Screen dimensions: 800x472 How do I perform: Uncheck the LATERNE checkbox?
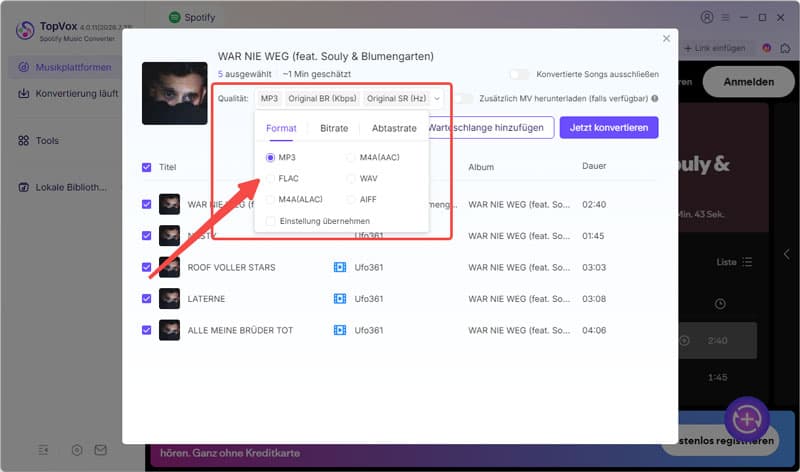[146, 299]
